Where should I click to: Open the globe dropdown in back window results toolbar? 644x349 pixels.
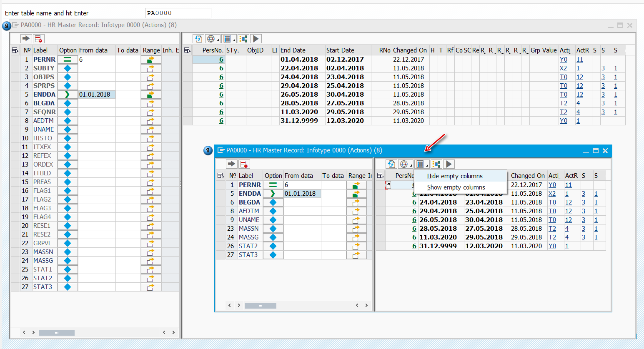pyautogui.click(x=212, y=39)
